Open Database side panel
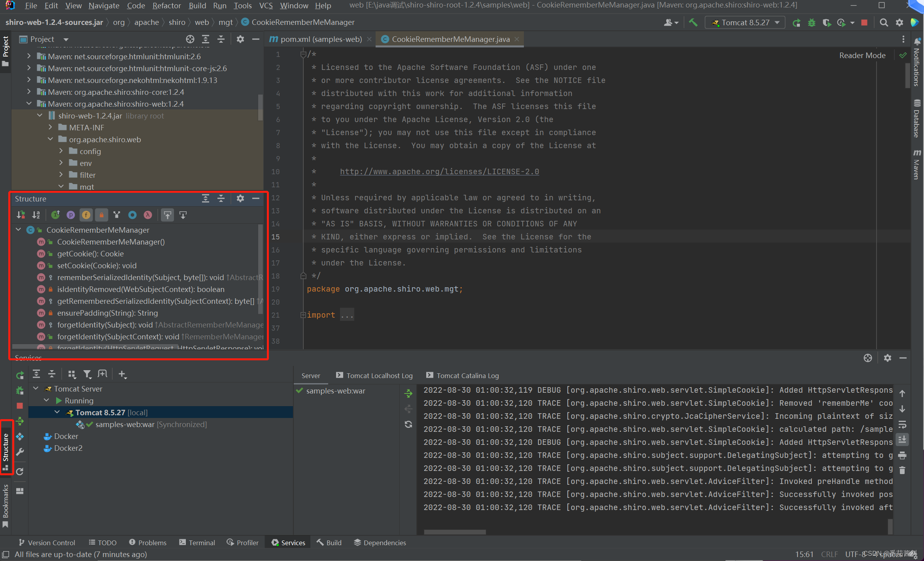 coord(917,119)
